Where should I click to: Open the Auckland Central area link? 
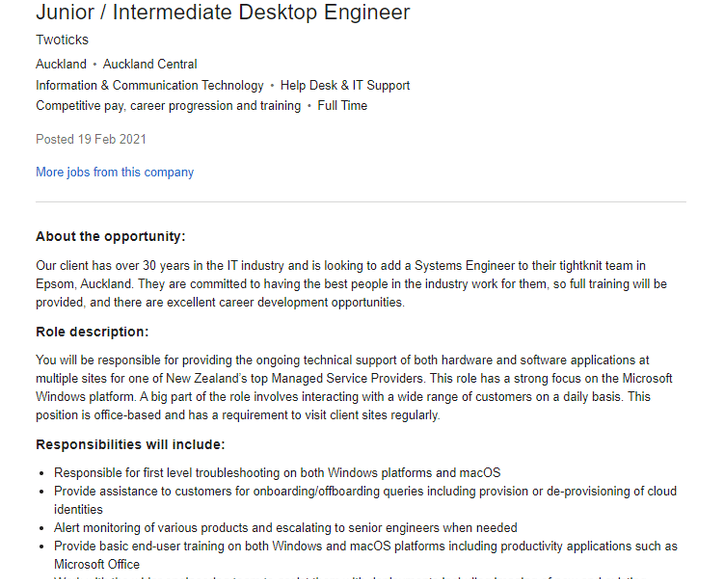click(150, 64)
